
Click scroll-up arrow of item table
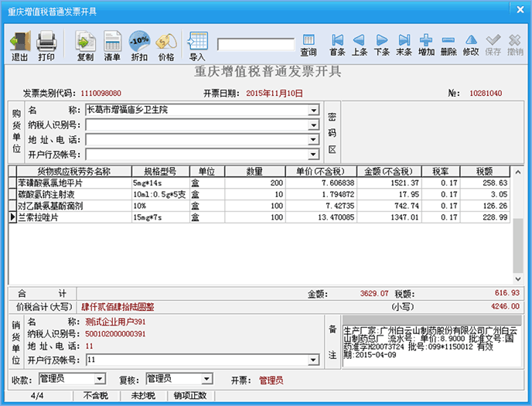[518, 172]
